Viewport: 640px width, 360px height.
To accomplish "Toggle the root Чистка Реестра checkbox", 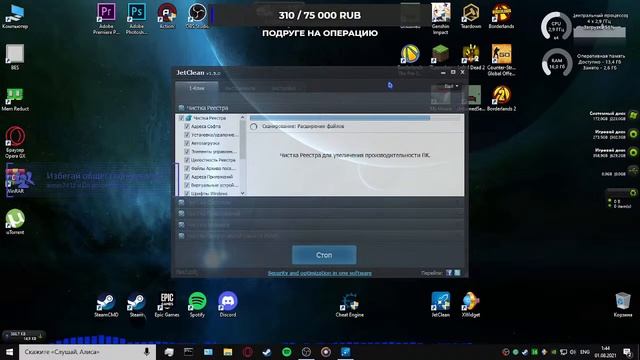I will (x=182, y=118).
